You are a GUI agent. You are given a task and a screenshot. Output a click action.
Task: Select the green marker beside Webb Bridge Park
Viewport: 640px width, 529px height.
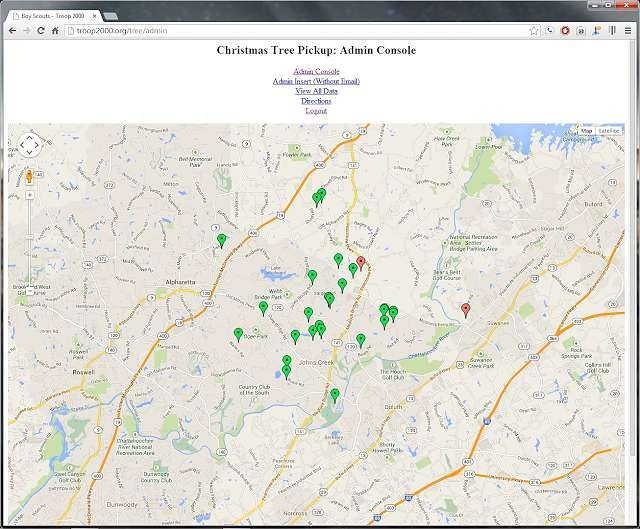tap(264, 309)
